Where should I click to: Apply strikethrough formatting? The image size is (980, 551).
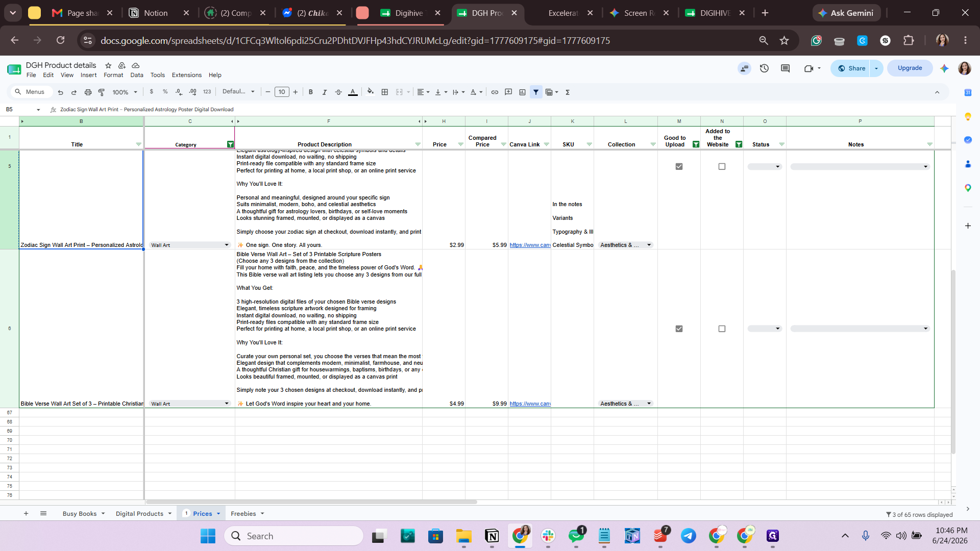tap(338, 92)
